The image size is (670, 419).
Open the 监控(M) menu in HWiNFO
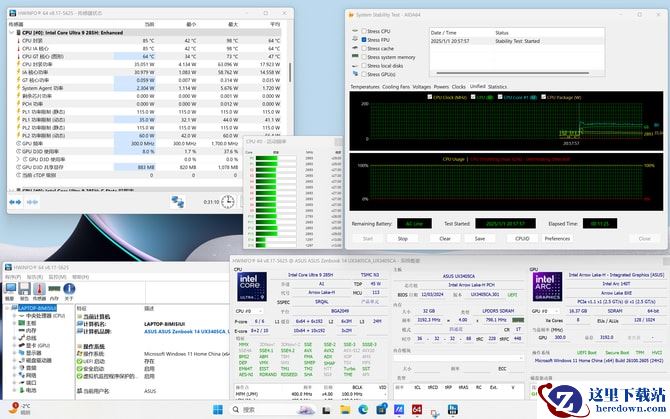(57, 277)
